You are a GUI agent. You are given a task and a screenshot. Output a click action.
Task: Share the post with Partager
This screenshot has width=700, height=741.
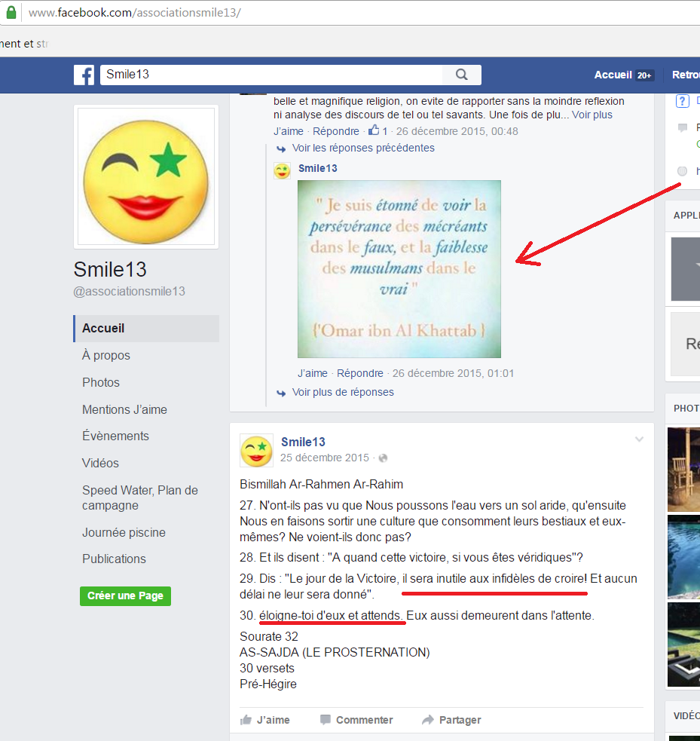click(451, 720)
